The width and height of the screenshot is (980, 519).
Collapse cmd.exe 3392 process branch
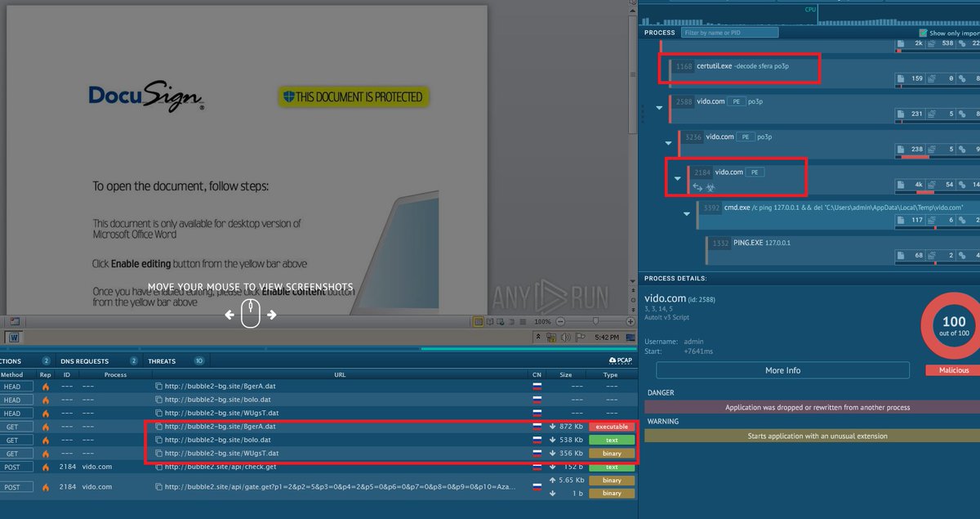click(686, 213)
